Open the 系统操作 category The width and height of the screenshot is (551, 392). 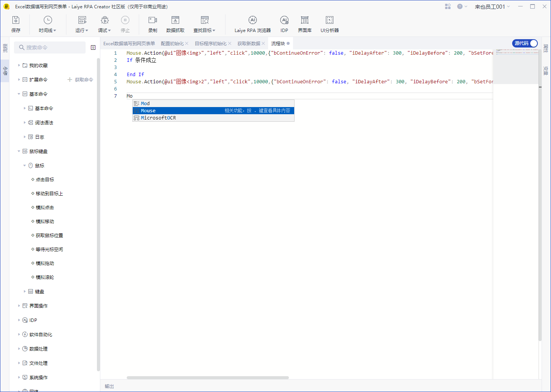click(38, 377)
